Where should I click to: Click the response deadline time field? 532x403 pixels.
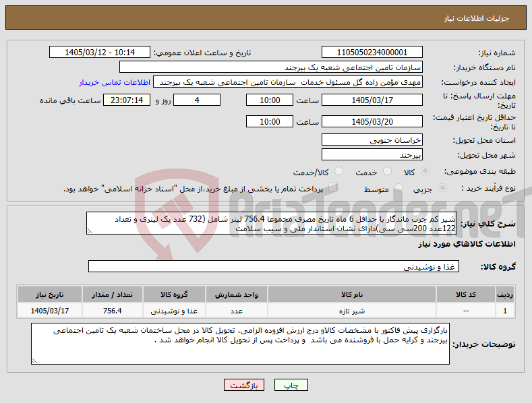tap(270, 100)
